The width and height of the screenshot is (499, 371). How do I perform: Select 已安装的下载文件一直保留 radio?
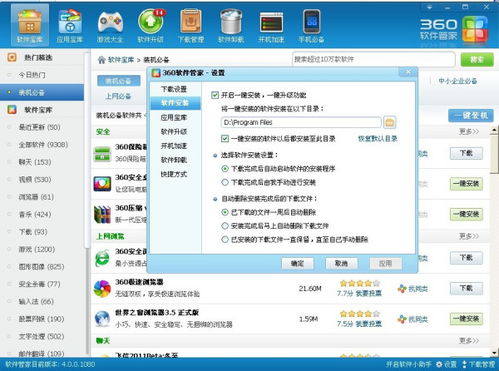tap(225, 239)
